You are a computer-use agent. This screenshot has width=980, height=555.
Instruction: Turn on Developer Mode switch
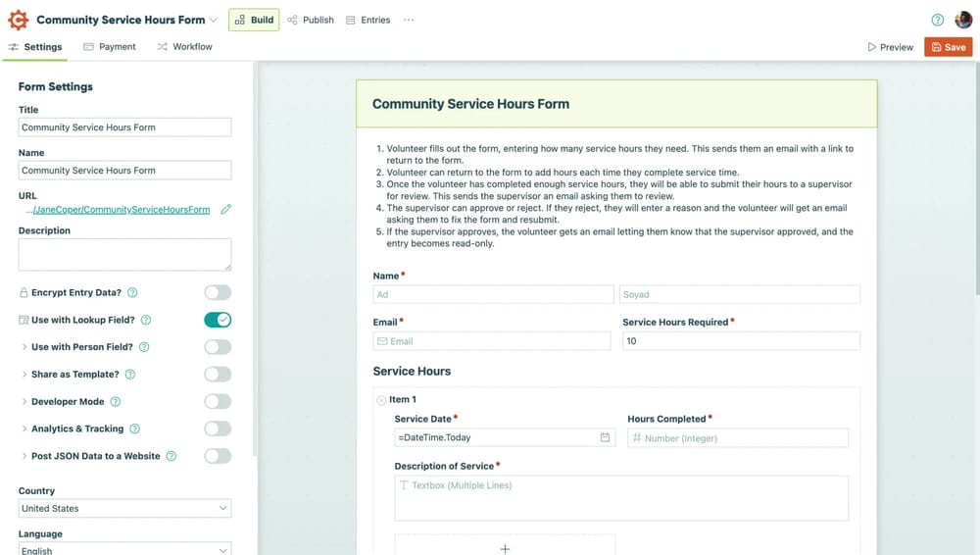pos(218,402)
